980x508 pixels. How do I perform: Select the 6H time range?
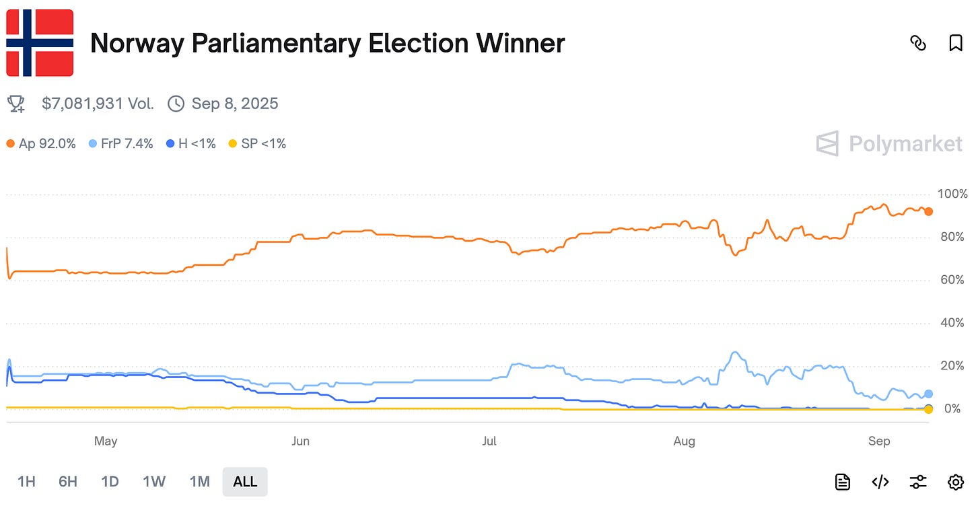pyautogui.click(x=68, y=482)
